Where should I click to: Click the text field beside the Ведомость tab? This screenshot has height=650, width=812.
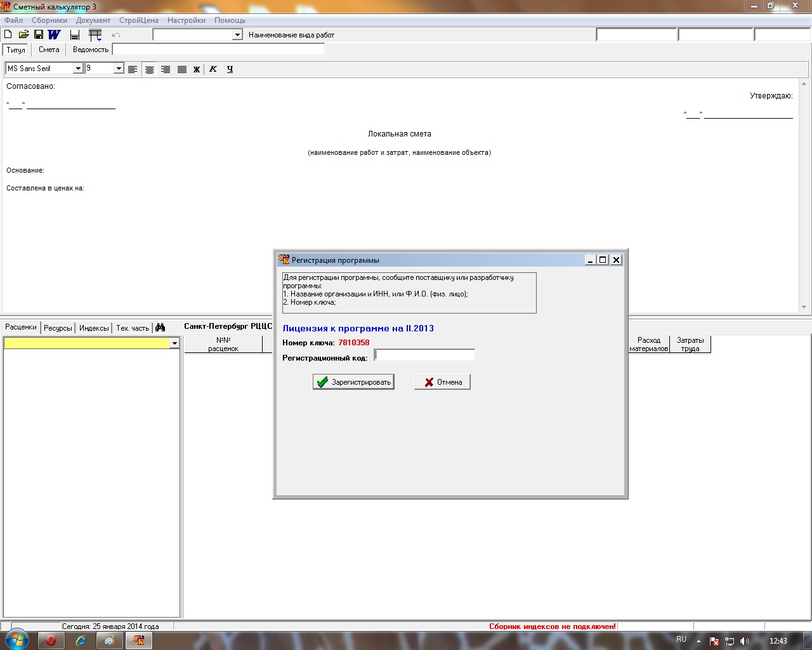[x=218, y=50]
